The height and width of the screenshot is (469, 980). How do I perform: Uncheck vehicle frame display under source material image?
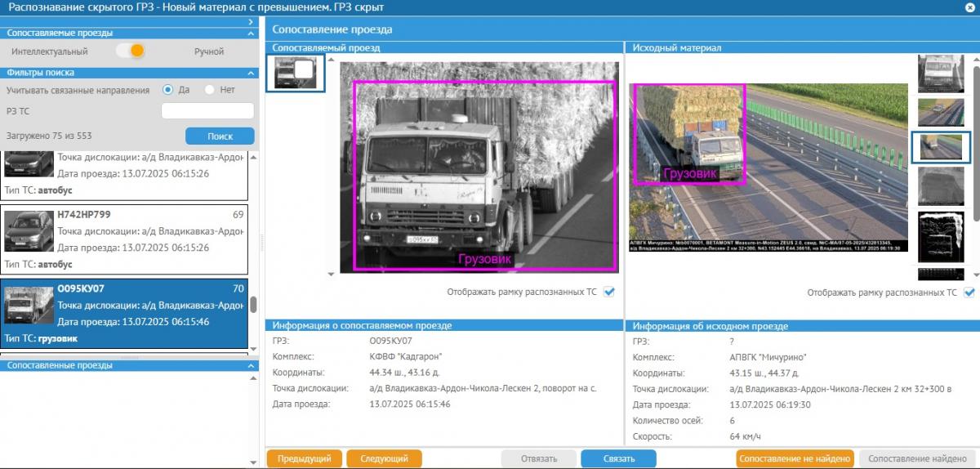point(969,292)
